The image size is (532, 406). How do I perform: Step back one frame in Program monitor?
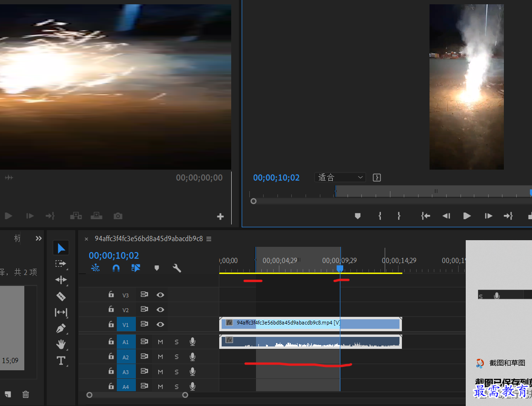pos(446,216)
